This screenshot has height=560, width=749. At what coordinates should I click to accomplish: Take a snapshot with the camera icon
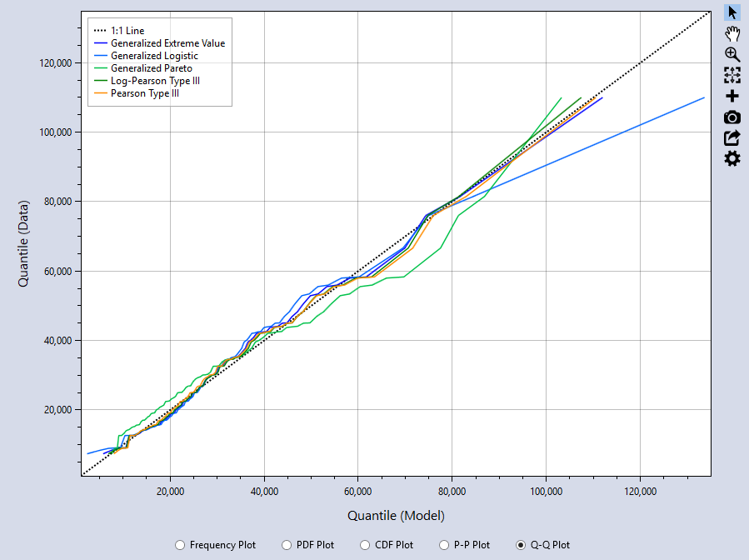[x=731, y=117]
